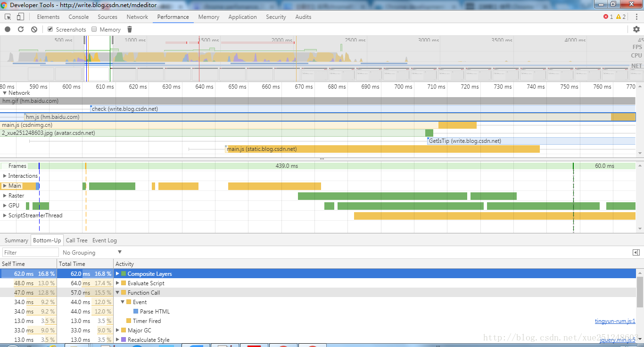Open DevTools more options menu
Screen dimensions: 644x347
click(x=636, y=17)
